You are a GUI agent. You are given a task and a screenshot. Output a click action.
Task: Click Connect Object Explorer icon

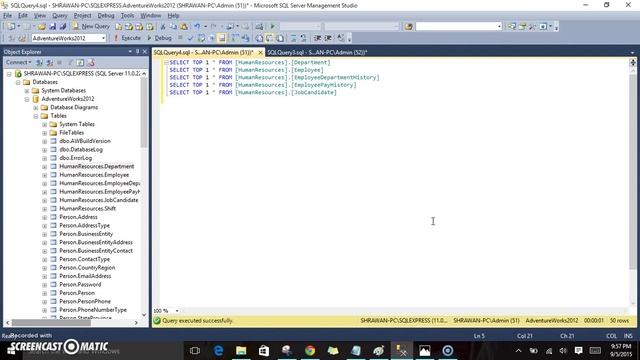pyautogui.click(x=40, y=62)
